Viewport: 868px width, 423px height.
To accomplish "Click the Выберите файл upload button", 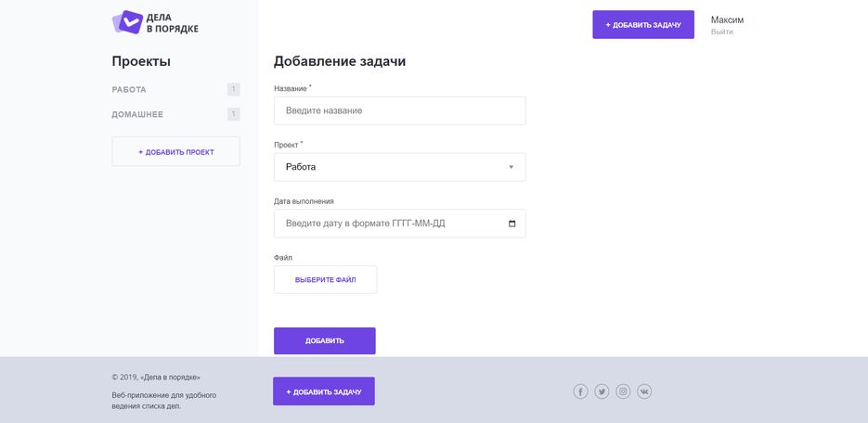I will 326,280.
